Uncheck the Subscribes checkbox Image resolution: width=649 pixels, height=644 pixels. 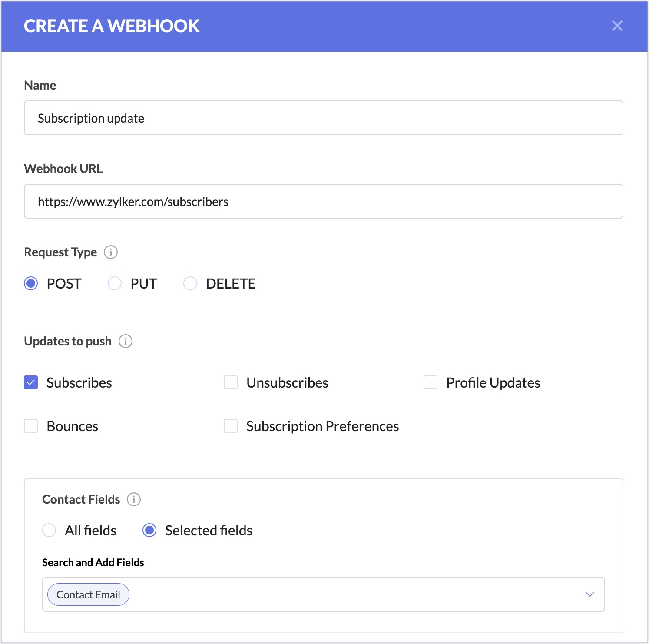click(x=31, y=383)
